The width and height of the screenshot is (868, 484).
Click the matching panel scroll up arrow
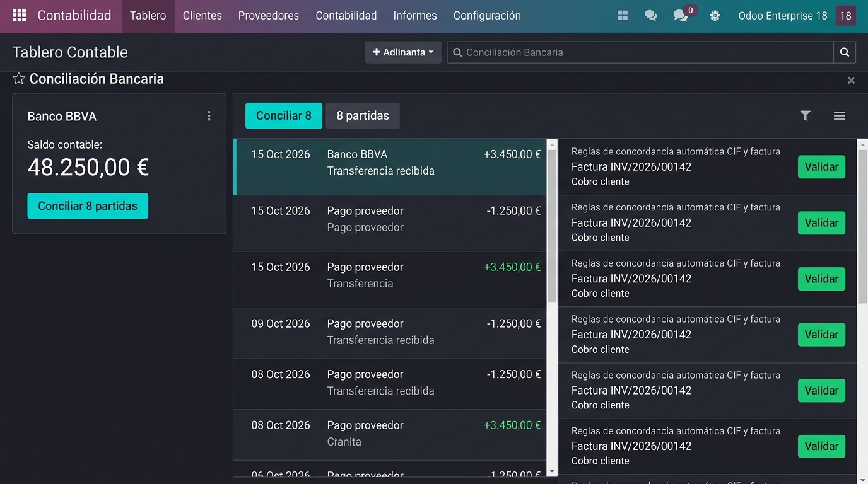click(x=862, y=144)
